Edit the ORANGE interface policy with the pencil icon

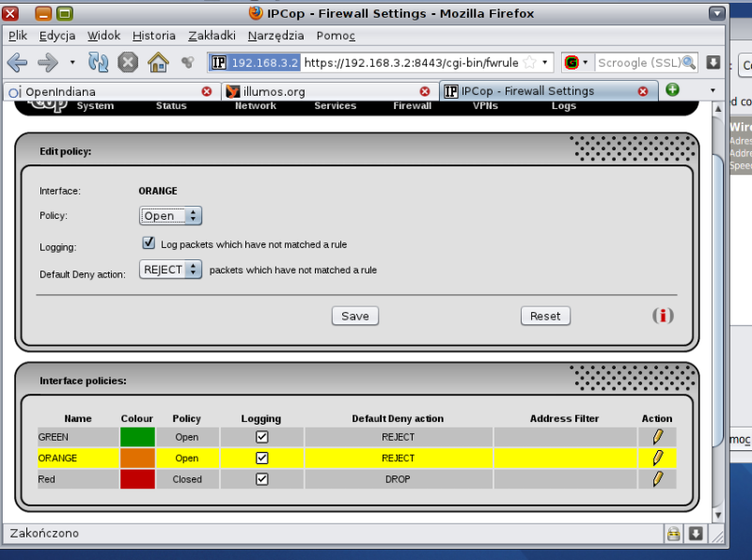point(657,458)
